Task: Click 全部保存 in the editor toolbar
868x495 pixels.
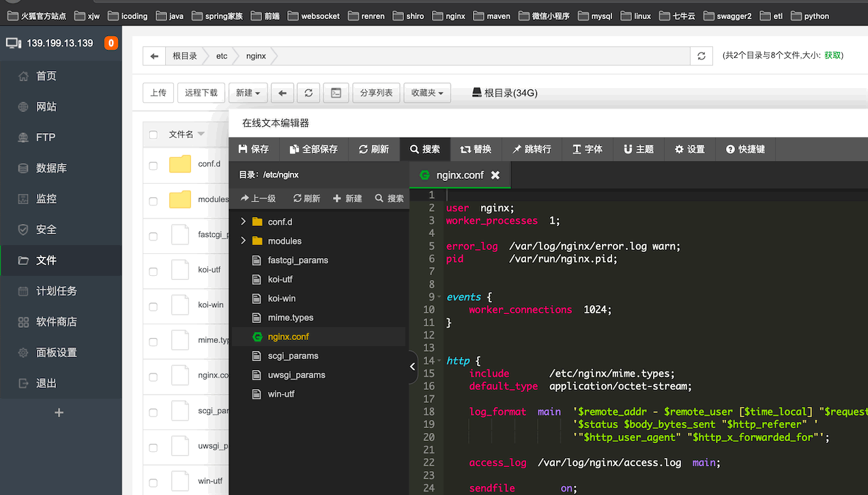Action: [x=314, y=149]
